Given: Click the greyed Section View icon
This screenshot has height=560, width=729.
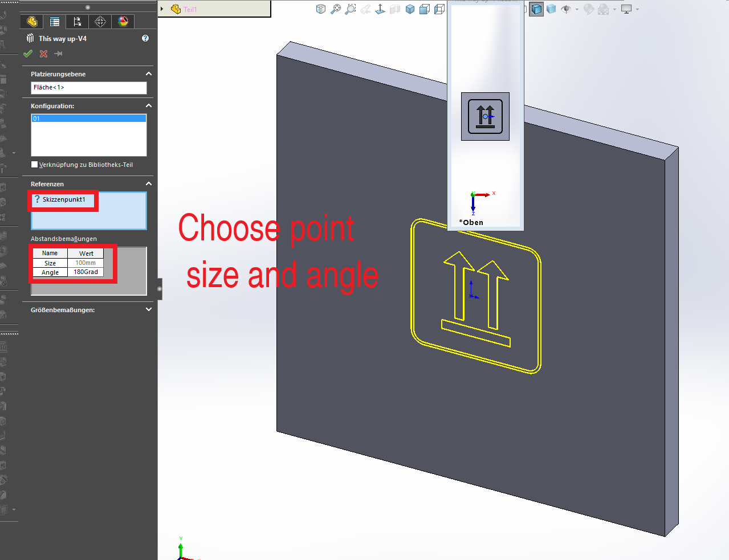Looking at the screenshot, I should (395, 9).
